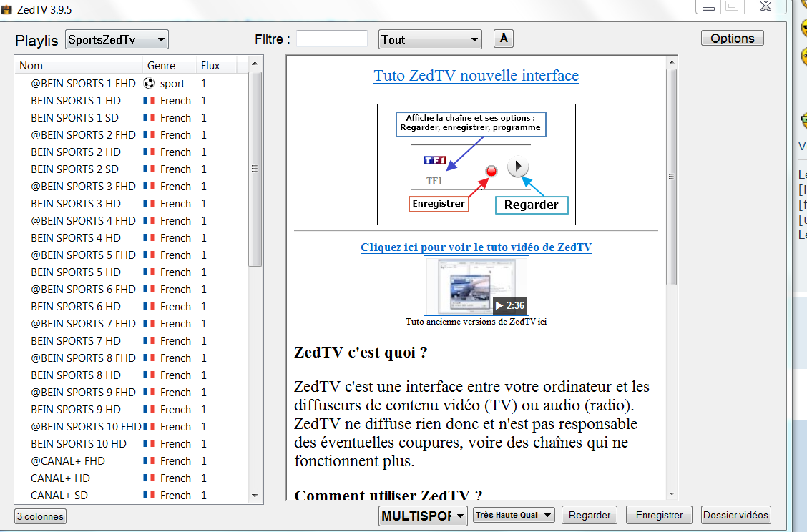Open the Très Haute Qual quality dropdown

pyautogui.click(x=514, y=515)
